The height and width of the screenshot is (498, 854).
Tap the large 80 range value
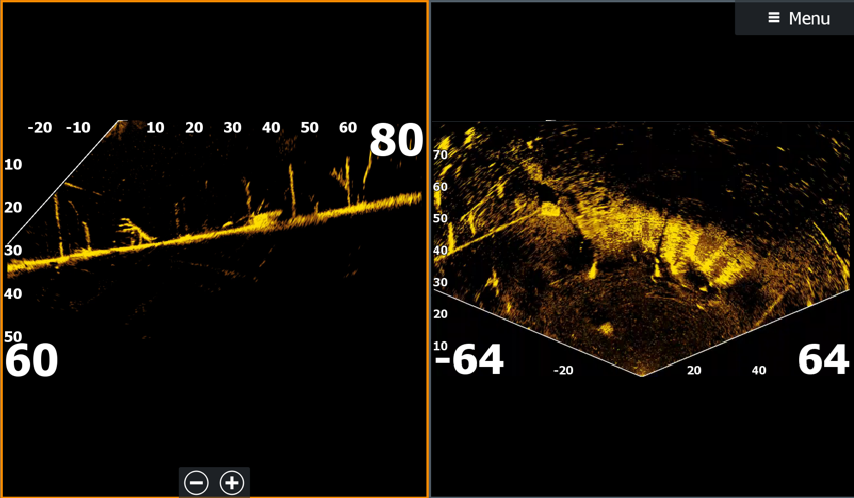pos(396,141)
